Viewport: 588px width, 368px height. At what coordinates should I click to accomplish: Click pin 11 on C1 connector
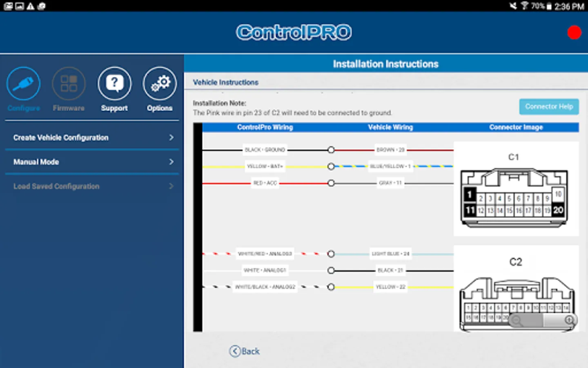pos(470,210)
